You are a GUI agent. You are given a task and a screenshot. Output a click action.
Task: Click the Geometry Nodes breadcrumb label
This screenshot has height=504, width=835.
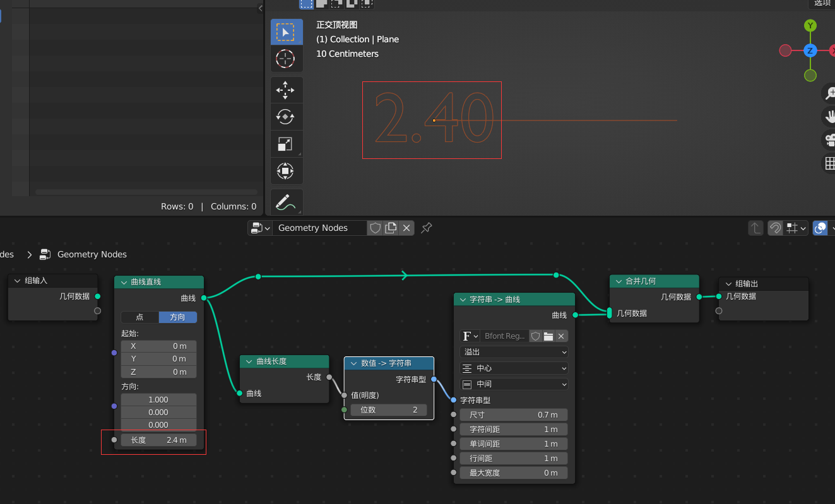coord(92,254)
